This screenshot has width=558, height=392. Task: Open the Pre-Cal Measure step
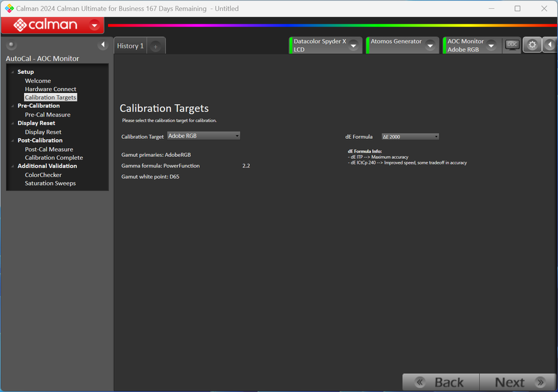tap(48, 115)
